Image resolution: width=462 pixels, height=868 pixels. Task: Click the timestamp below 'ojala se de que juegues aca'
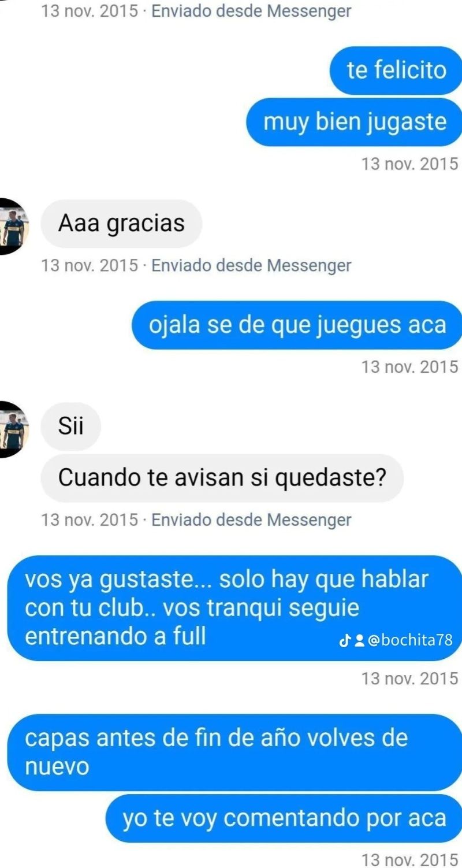(409, 366)
